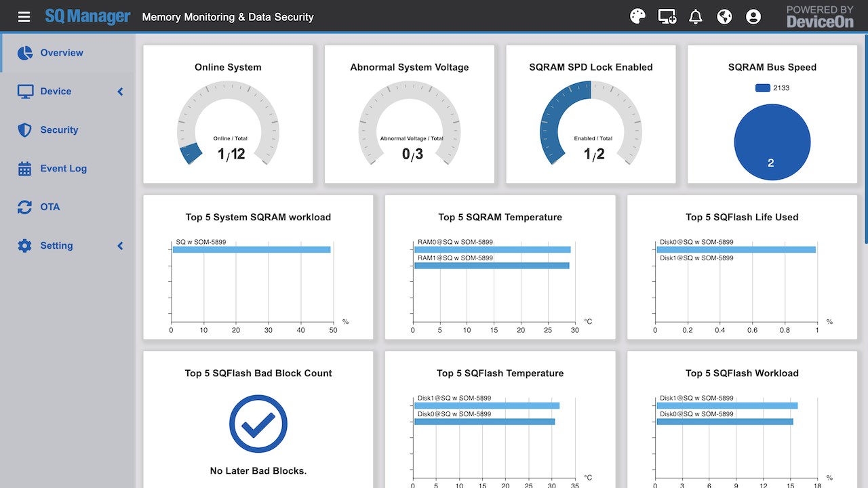Click the page vertical scrollbar
Image resolution: width=868 pixels, height=488 pixels.
(865, 139)
